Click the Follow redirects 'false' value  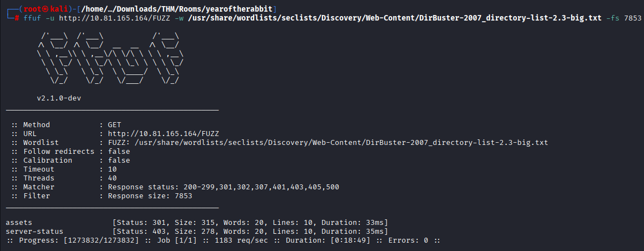(x=119, y=152)
